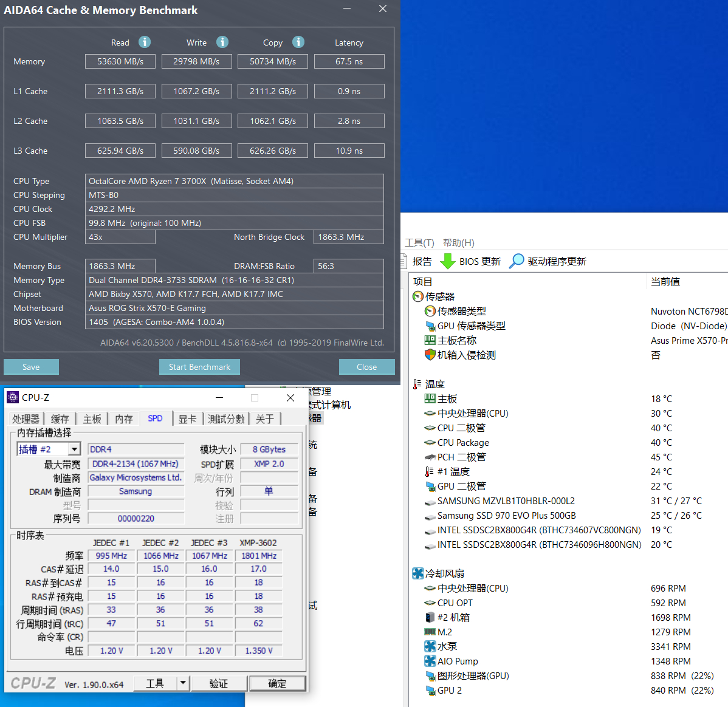Click the Samsung SSD 970 EVO drive icon
Screen dimensions: 728x707
point(430,516)
